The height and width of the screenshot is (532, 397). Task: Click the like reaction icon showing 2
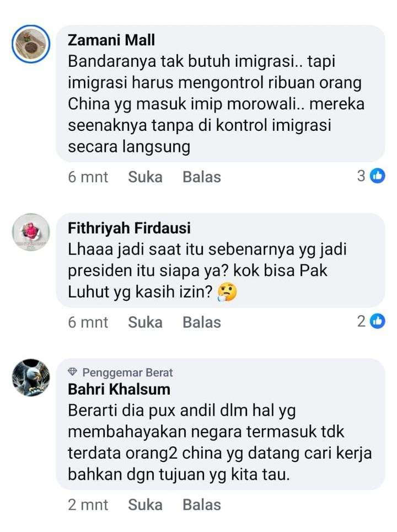point(377,321)
